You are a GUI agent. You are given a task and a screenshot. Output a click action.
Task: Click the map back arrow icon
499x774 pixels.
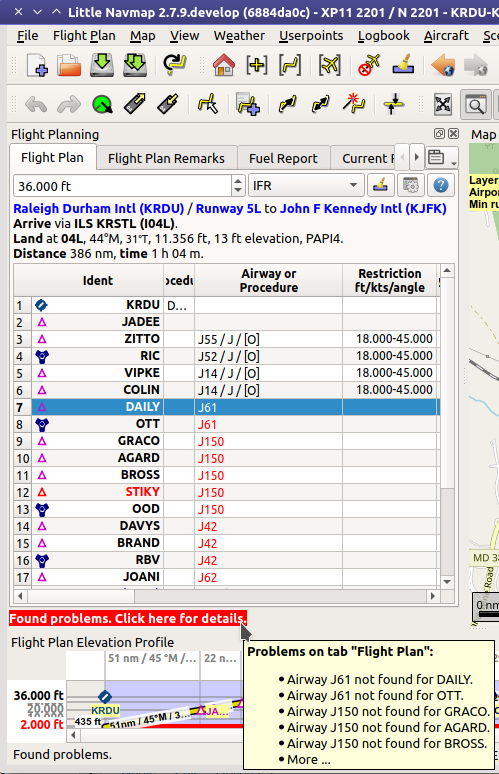(443, 65)
